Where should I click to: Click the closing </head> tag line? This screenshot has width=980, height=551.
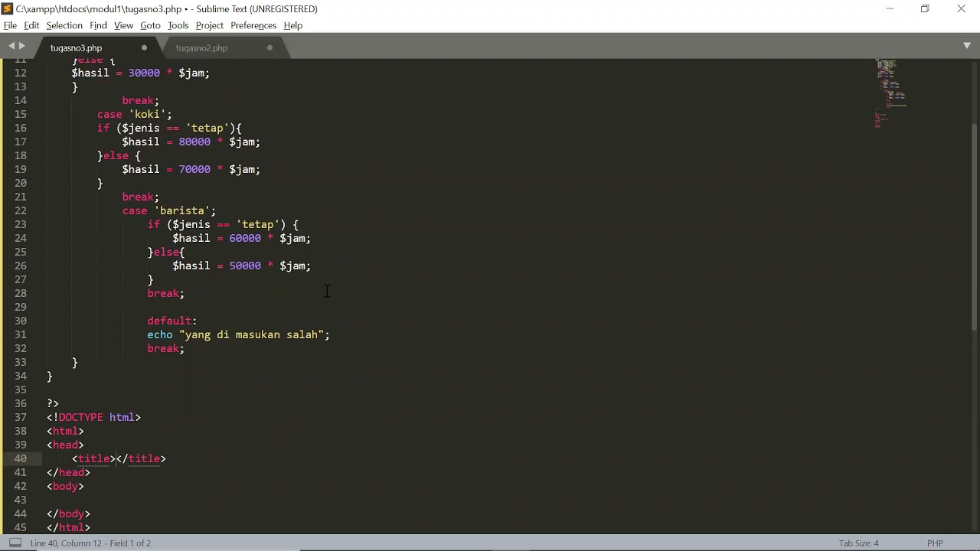(68, 472)
